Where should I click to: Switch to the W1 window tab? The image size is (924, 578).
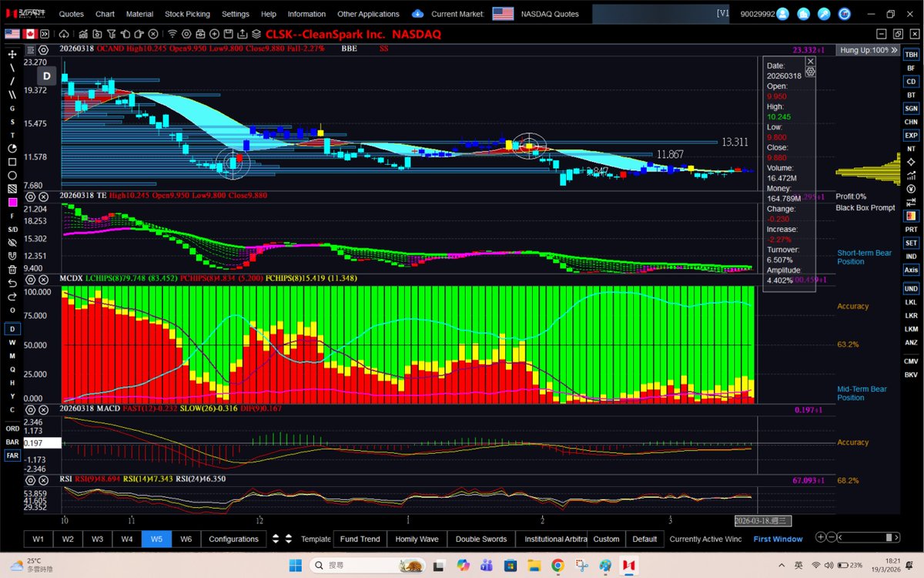click(38, 539)
